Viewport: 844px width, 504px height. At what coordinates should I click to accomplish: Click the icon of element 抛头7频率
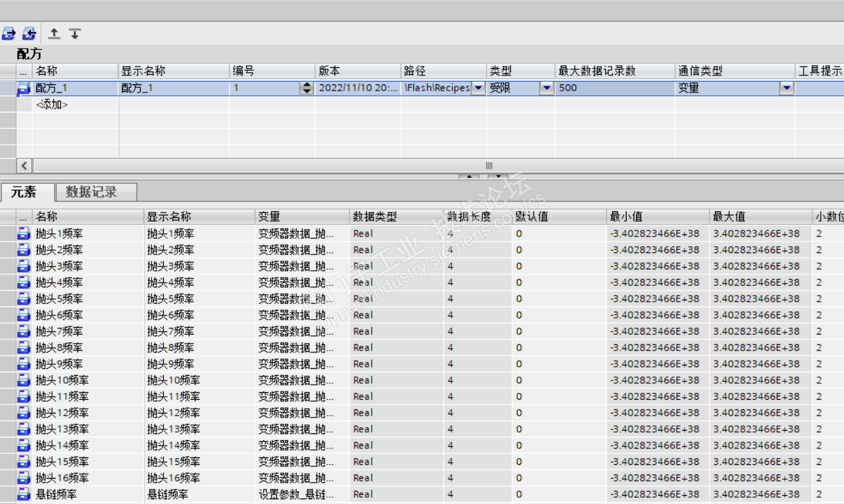24,331
